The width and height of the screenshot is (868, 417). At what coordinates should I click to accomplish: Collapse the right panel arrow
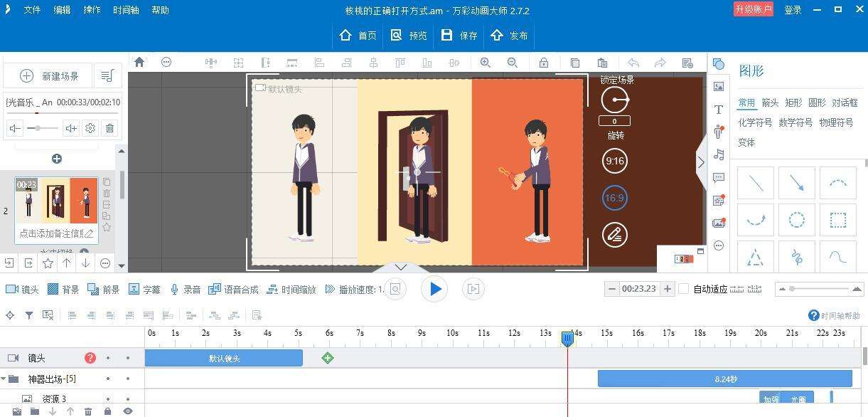point(701,162)
